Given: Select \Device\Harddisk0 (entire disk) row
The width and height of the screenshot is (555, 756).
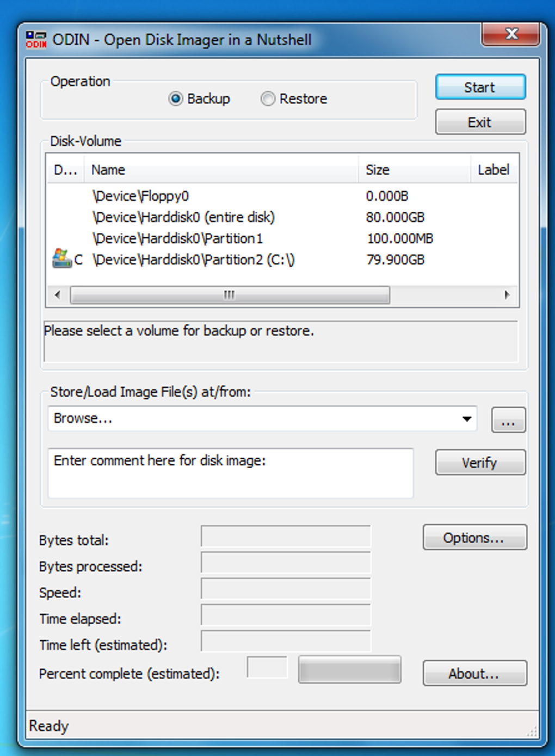Looking at the screenshot, I should [282, 217].
